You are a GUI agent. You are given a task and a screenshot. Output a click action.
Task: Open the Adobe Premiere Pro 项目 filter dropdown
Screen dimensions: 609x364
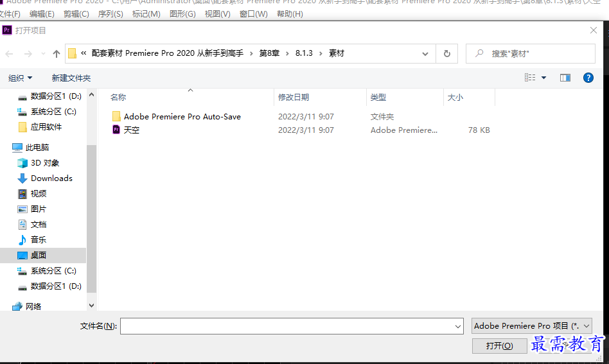tap(532, 326)
